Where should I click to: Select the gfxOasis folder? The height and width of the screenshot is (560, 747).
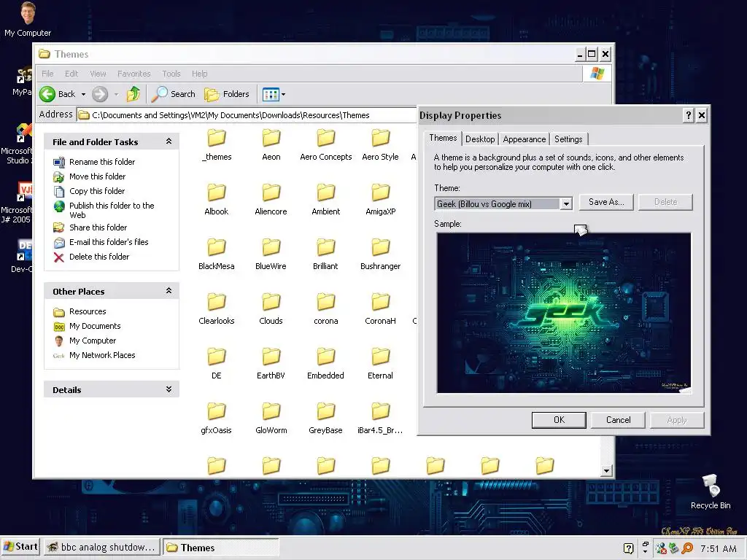click(x=216, y=419)
